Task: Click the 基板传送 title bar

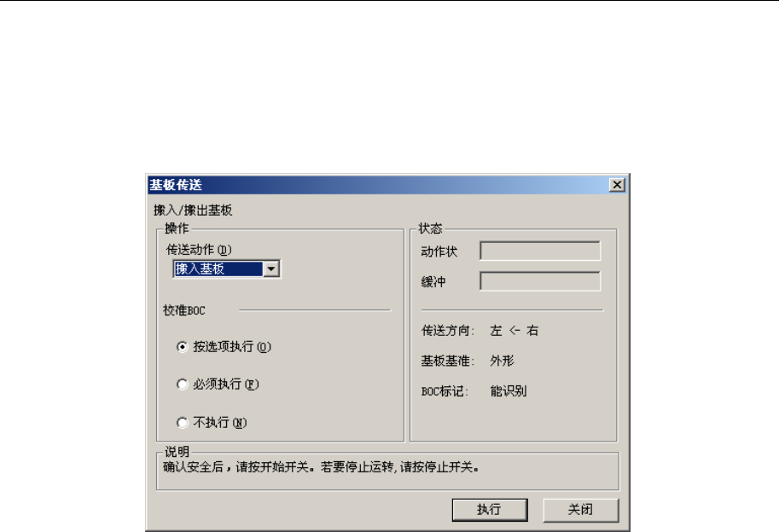Action: (378, 185)
